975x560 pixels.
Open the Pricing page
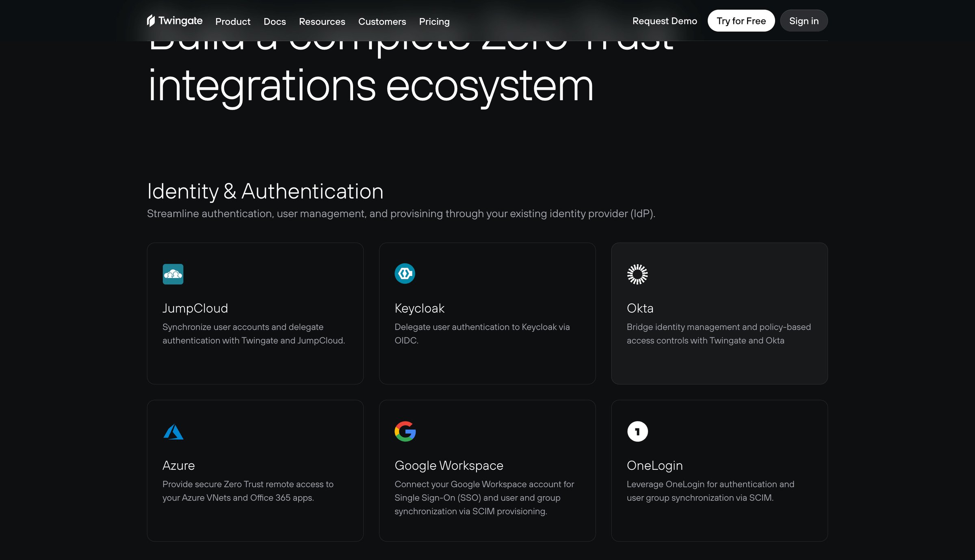434,21
